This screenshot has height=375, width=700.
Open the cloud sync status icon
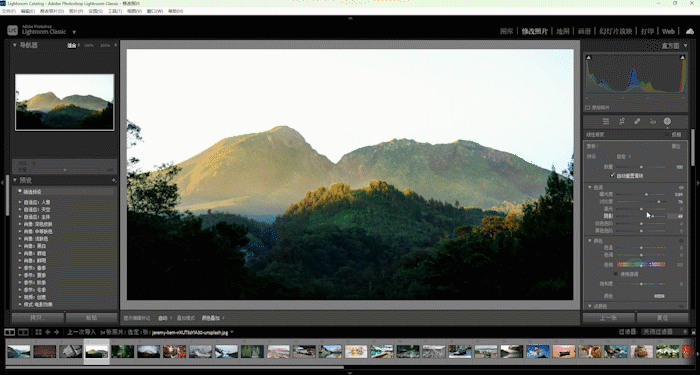(x=690, y=31)
